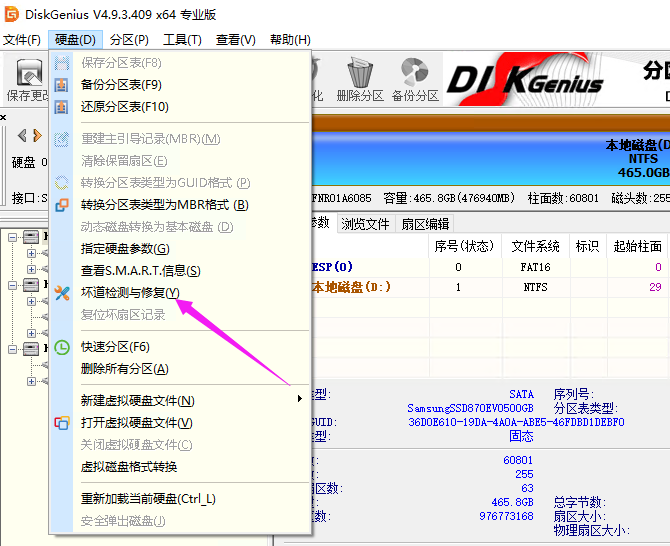Choose 还原分区表(F10) menu entry

[180, 106]
